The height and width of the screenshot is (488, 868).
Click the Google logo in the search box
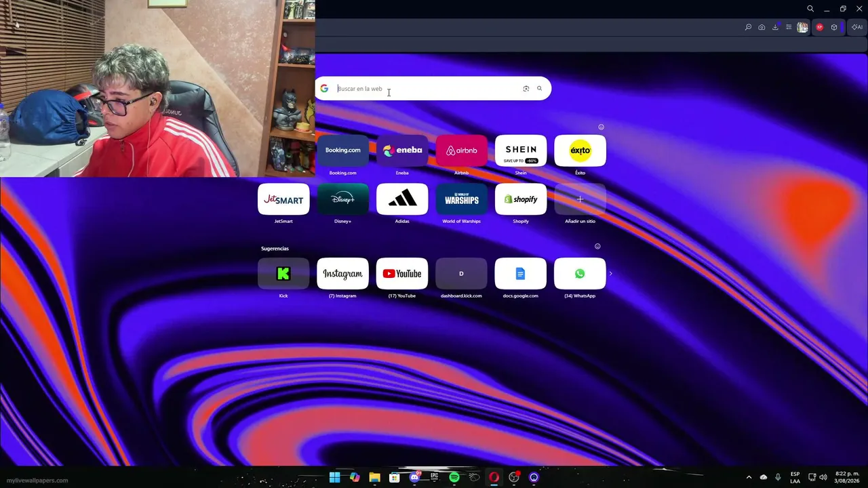click(x=324, y=88)
